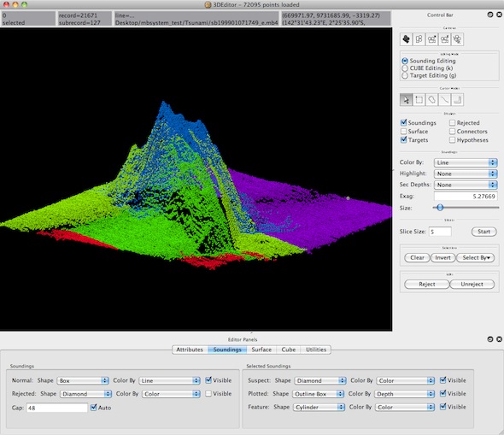504x435 pixels.
Task: Select the L-shaped corner cursor mode
Action: [457, 100]
